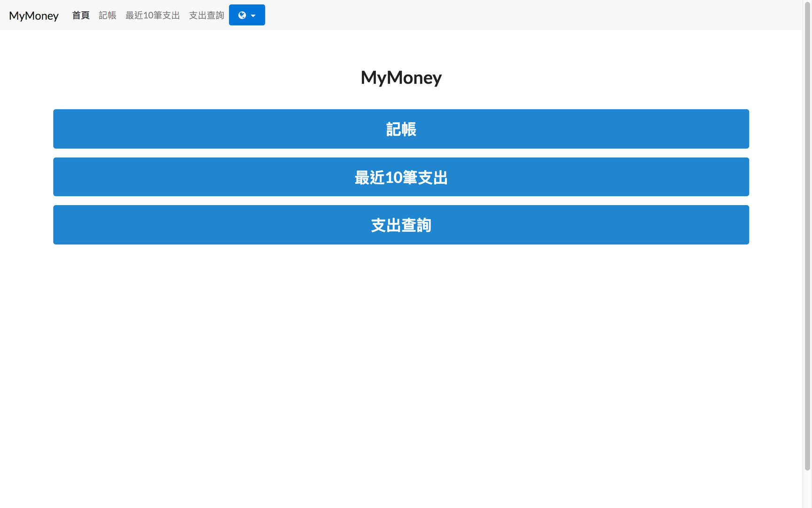Image resolution: width=812 pixels, height=508 pixels.
Task: Click the white gap between 記帳 and 最近10筆支出 buttons
Action: coord(401,153)
